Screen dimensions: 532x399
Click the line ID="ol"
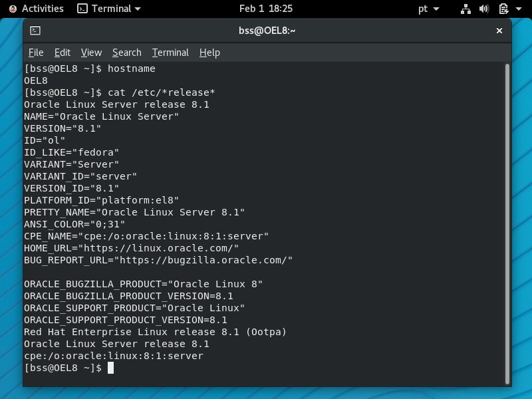coord(45,140)
